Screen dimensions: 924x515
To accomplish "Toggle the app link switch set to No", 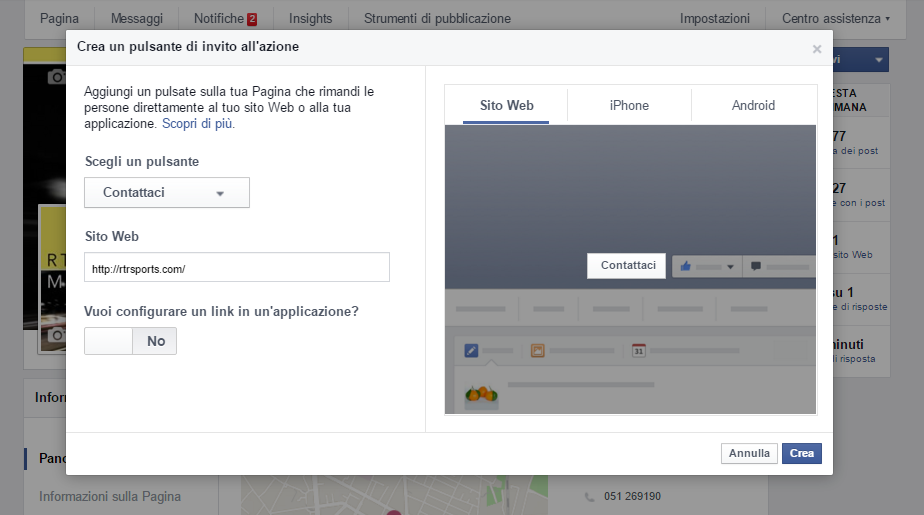I will (130, 341).
